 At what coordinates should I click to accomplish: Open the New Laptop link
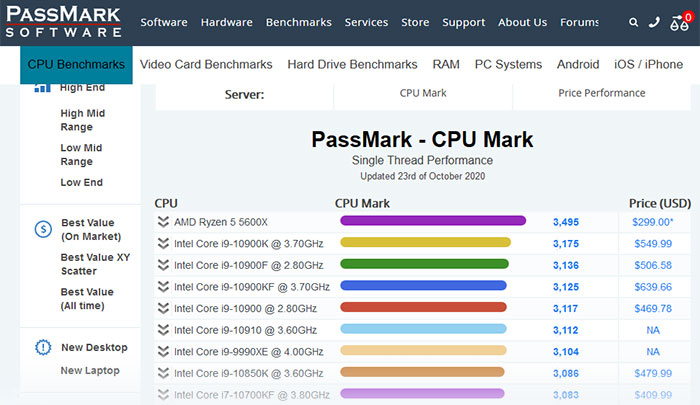click(90, 370)
